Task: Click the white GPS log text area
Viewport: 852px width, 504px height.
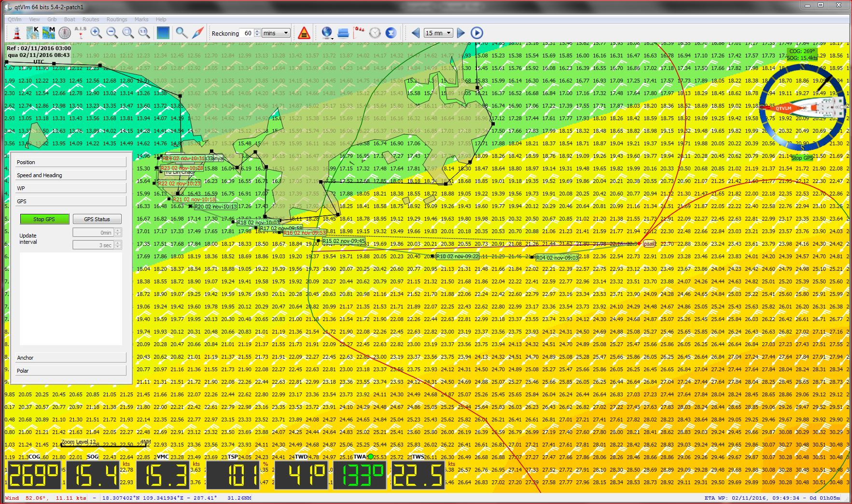Action: tap(71, 299)
